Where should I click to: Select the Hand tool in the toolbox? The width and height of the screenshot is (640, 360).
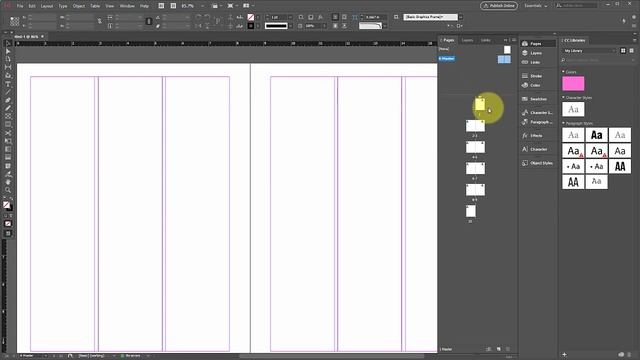click(8, 182)
